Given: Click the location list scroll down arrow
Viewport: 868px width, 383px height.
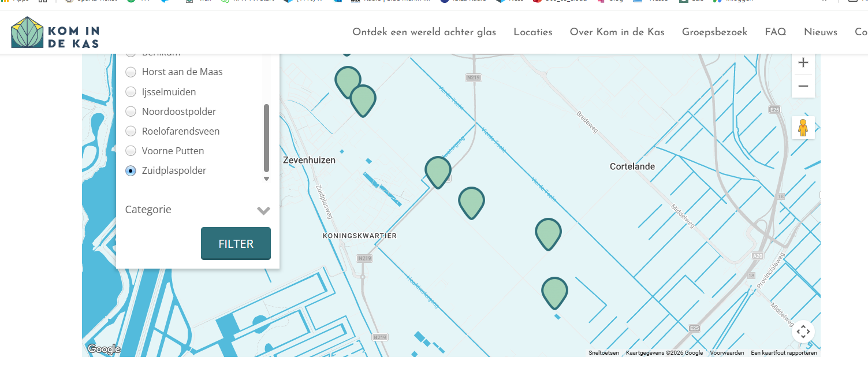Looking at the screenshot, I should coord(266,179).
